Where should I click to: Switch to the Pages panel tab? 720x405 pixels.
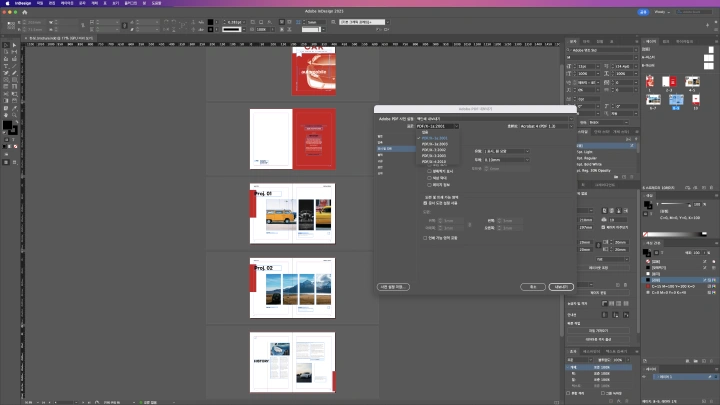click(651, 41)
